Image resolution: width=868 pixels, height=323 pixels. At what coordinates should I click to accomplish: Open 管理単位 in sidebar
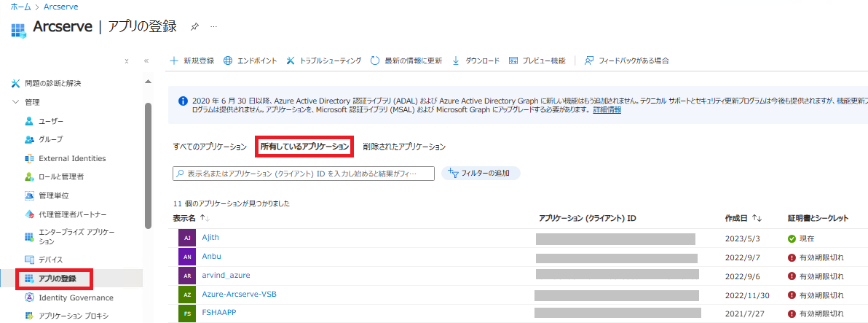pyautogui.click(x=47, y=195)
